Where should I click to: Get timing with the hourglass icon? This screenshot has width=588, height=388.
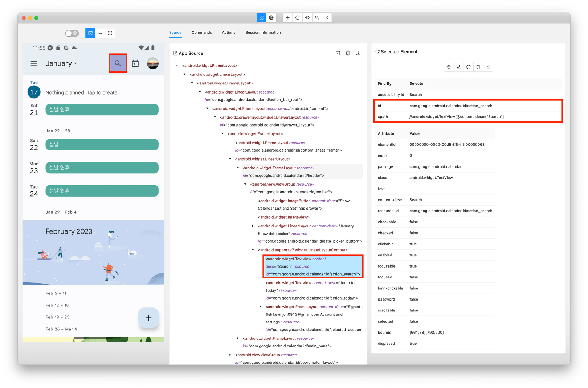point(488,67)
